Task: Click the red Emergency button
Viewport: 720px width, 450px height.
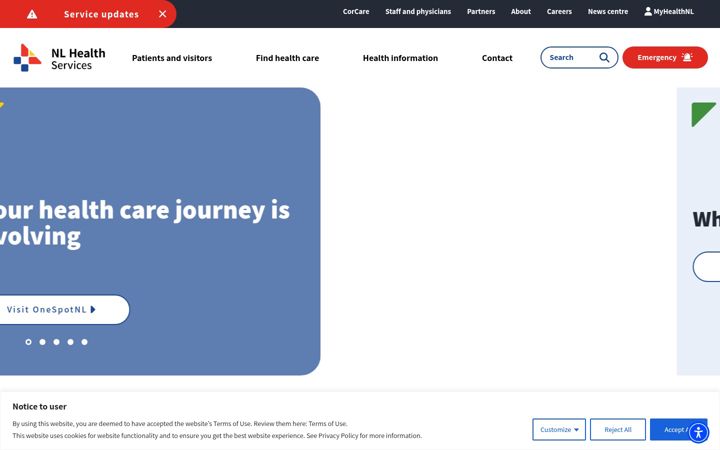Action: point(665,57)
